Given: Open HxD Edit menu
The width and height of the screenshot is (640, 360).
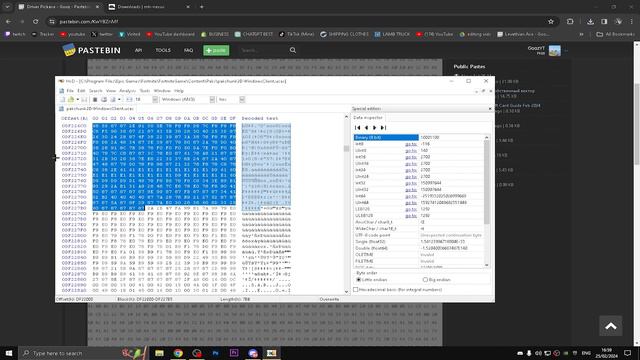Looking at the screenshot, I should [x=81, y=91].
